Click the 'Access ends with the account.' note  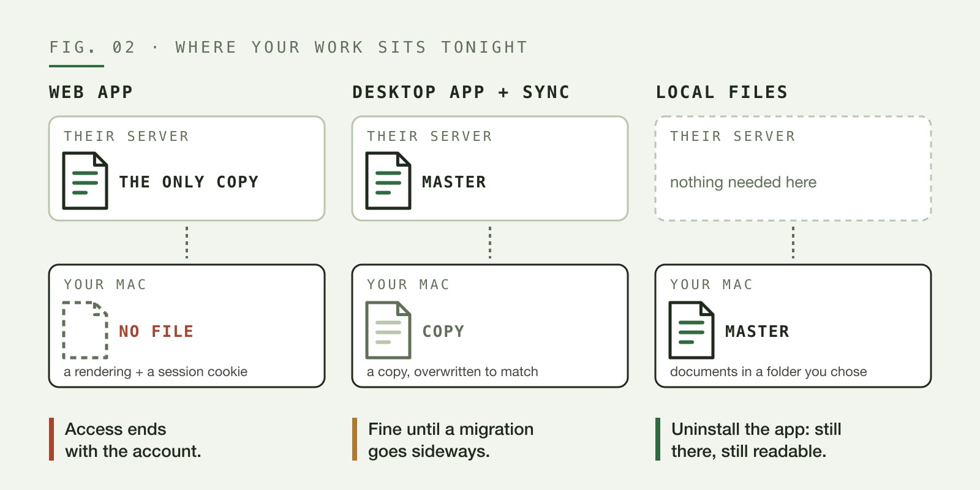pyautogui.click(x=133, y=440)
